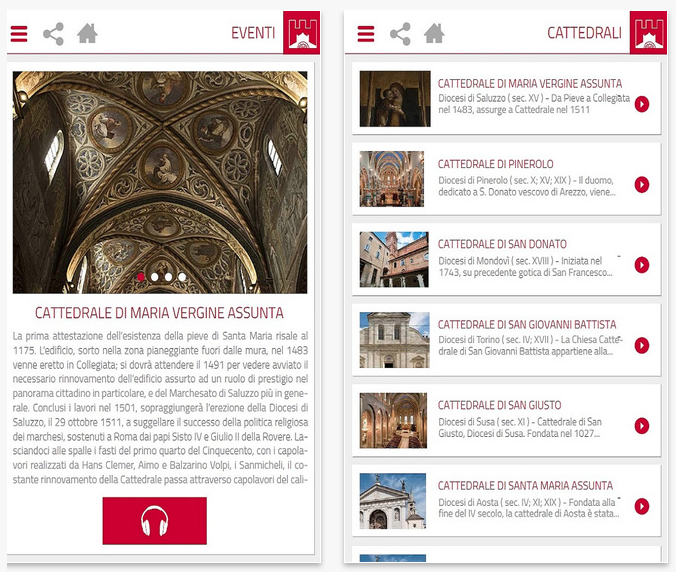Go home from Eventi screen
676x572 pixels.
pyautogui.click(x=88, y=33)
